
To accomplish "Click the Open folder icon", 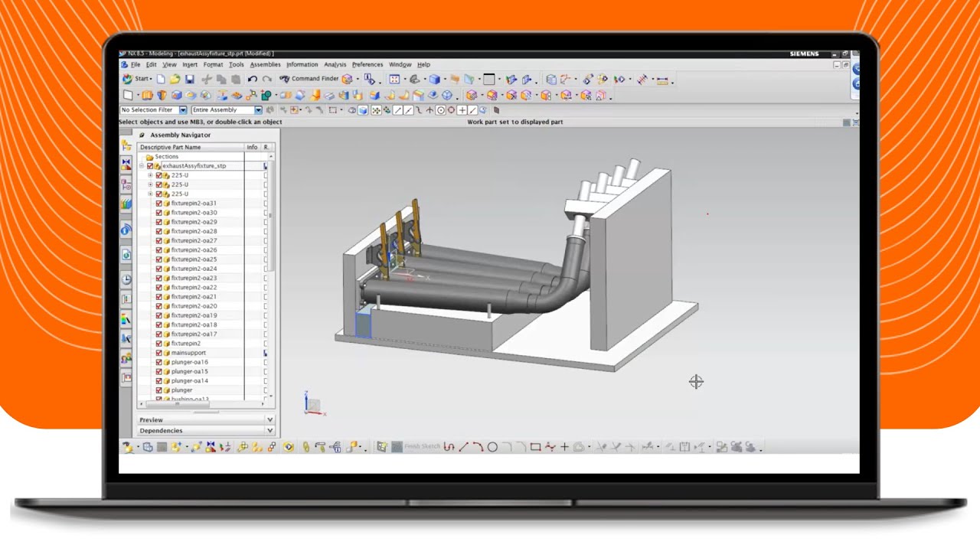I will pyautogui.click(x=175, y=79).
